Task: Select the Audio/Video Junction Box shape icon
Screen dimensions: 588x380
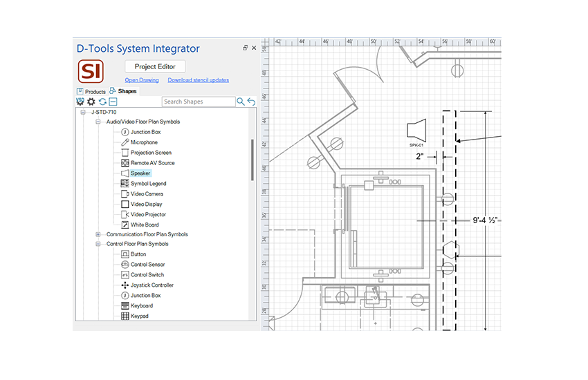Action: tap(125, 132)
